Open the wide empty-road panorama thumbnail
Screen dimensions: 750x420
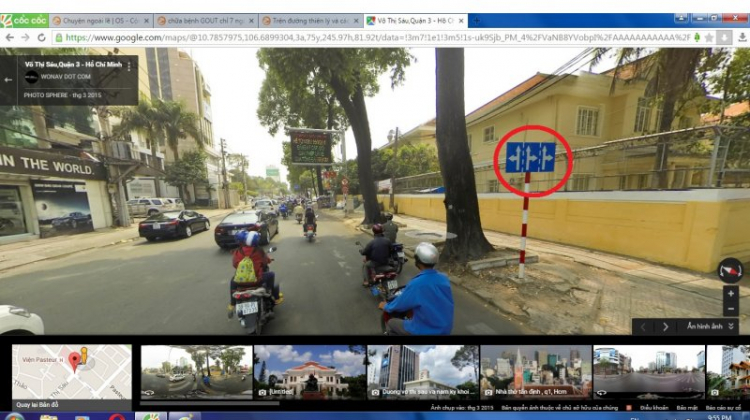coord(649,372)
